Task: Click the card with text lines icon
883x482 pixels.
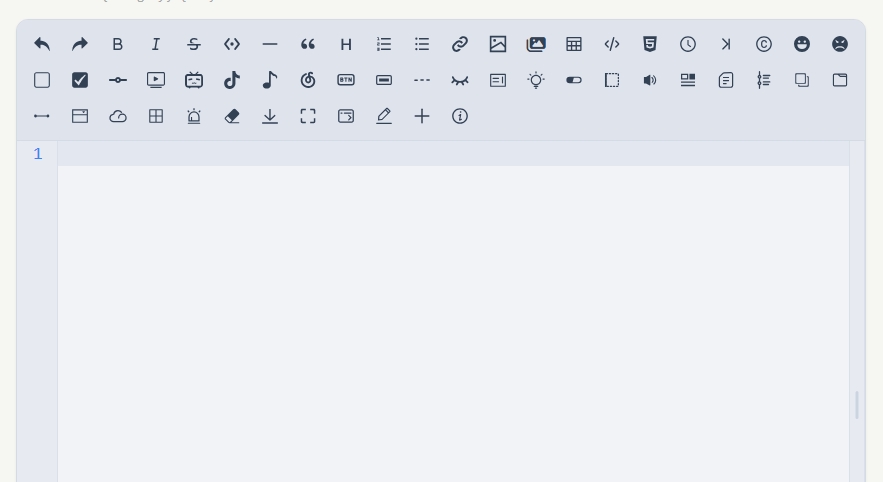Action: [x=498, y=80]
